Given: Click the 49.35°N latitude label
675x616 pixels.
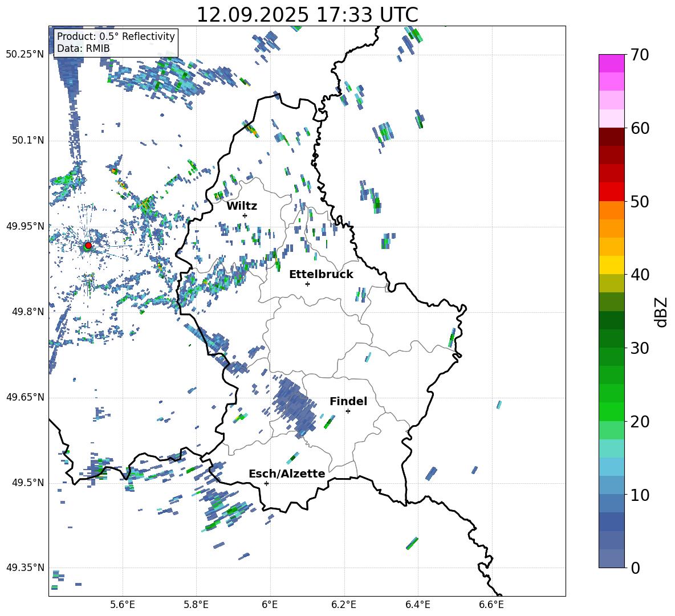Looking at the screenshot, I should click(x=25, y=568).
